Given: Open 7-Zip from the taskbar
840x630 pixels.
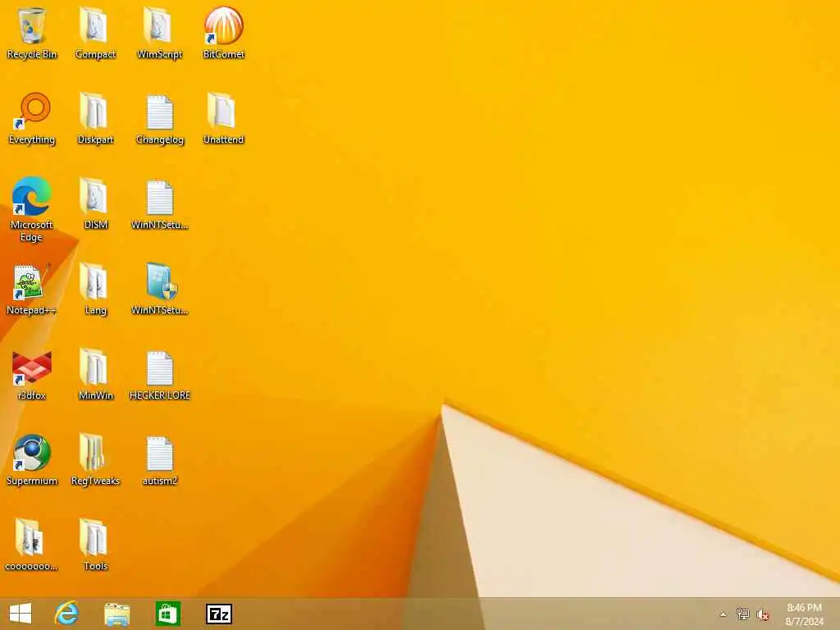Looking at the screenshot, I should [x=219, y=614].
